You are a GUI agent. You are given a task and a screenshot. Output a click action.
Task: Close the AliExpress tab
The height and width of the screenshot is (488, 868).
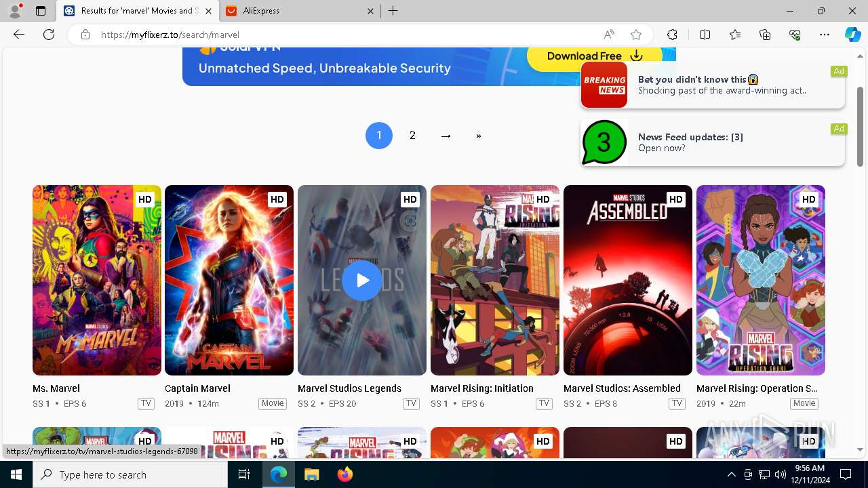(x=370, y=11)
